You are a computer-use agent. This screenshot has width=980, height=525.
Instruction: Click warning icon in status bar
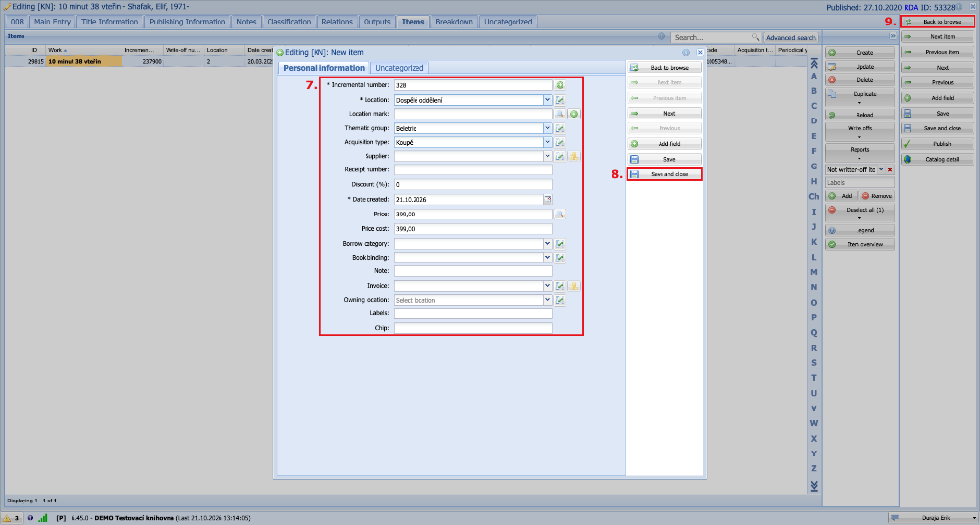pos(7,518)
